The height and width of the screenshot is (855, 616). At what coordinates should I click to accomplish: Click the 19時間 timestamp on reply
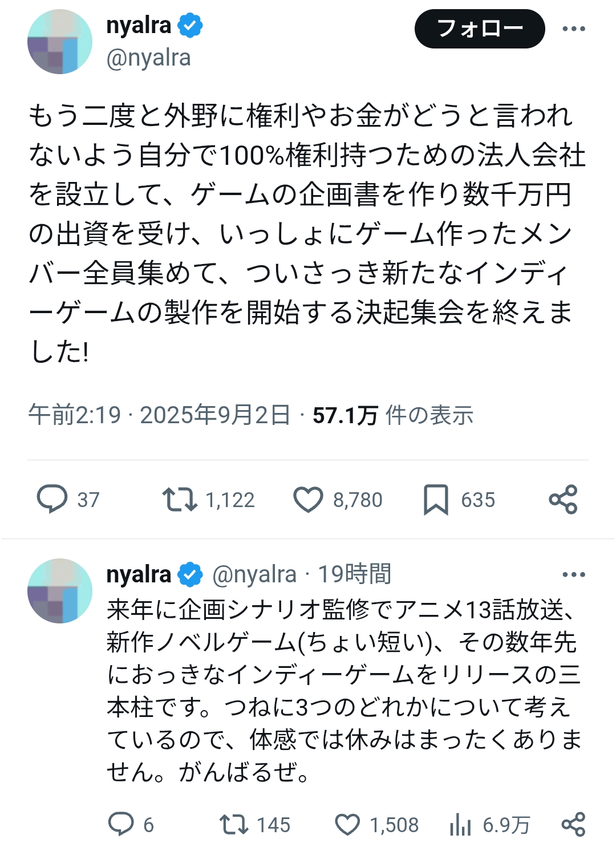point(354,574)
